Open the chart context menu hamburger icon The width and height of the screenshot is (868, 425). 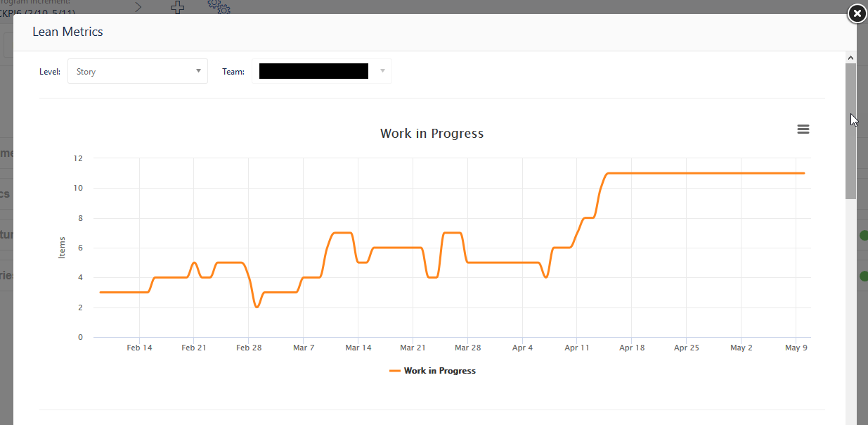pyautogui.click(x=803, y=129)
